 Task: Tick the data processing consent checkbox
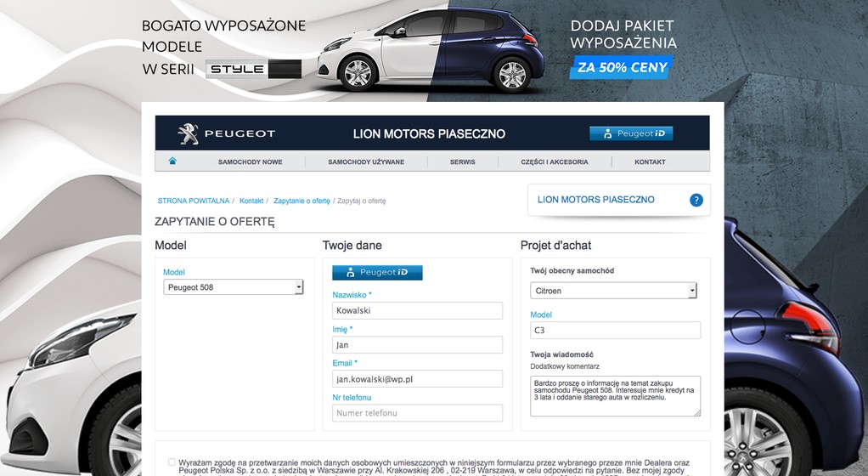172,462
